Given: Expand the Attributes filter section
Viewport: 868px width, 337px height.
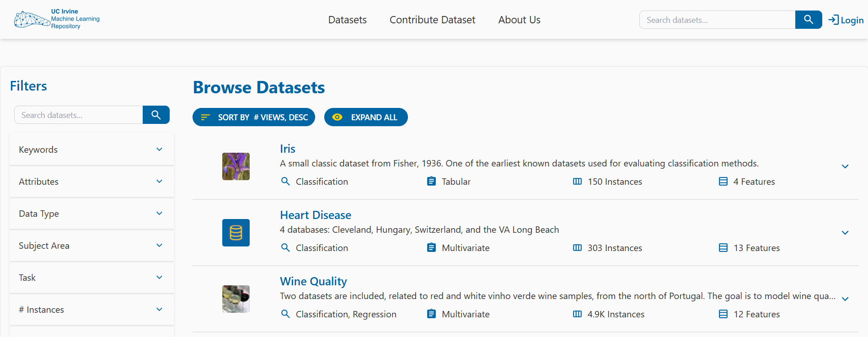Looking at the screenshot, I should [x=91, y=182].
